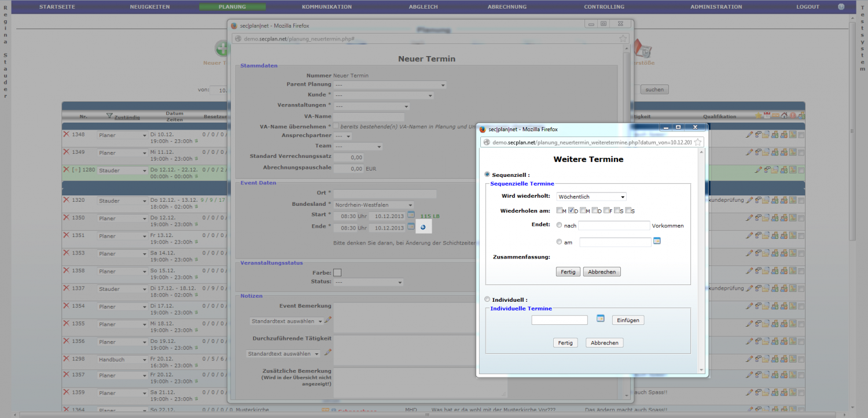
Task: Click 'suchen' button in main window
Action: 654,90
